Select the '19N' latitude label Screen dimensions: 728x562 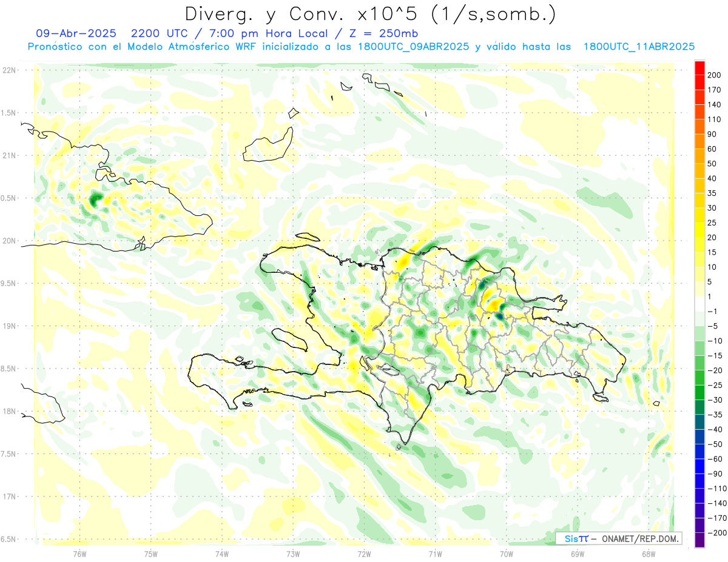click(x=8, y=326)
